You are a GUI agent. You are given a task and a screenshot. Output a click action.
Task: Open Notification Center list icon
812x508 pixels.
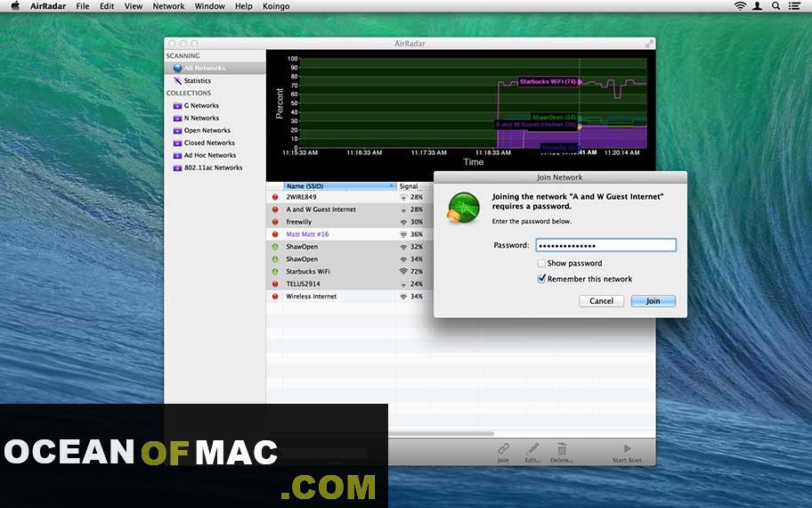point(793,6)
